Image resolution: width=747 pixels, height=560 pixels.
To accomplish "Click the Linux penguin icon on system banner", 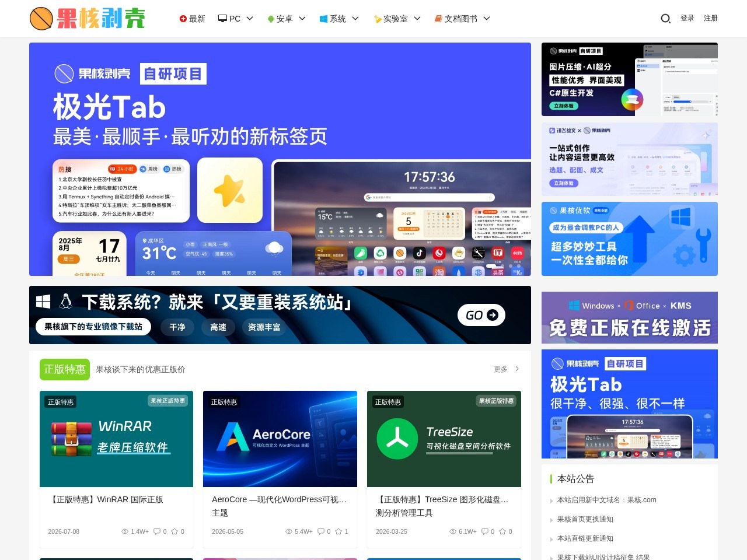I will click(x=66, y=301).
